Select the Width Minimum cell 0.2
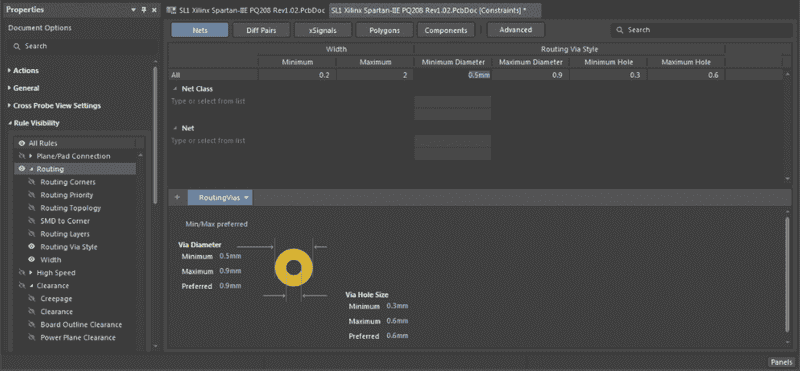800x371 pixels. (297, 75)
